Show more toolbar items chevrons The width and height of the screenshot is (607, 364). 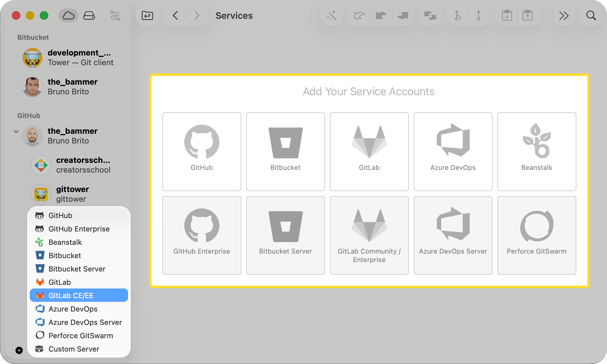pyautogui.click(x=564, y=15)
